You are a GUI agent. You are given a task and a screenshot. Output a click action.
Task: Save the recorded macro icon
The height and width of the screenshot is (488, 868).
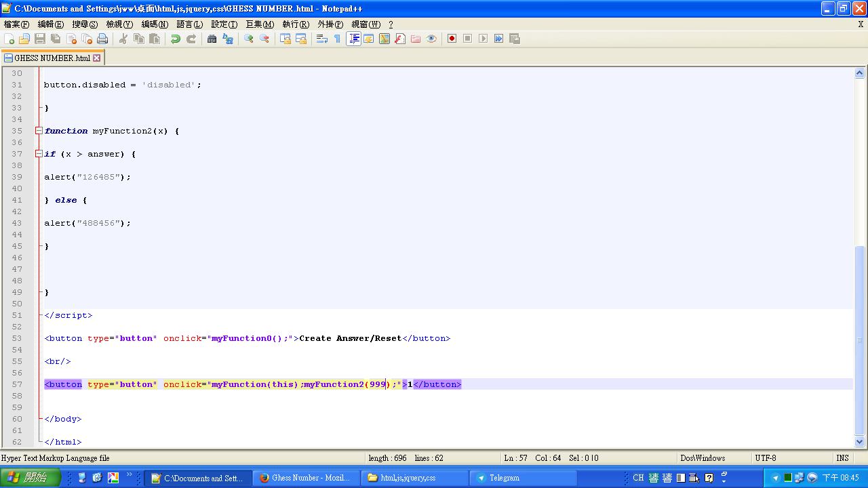click(x=515, y=39)
